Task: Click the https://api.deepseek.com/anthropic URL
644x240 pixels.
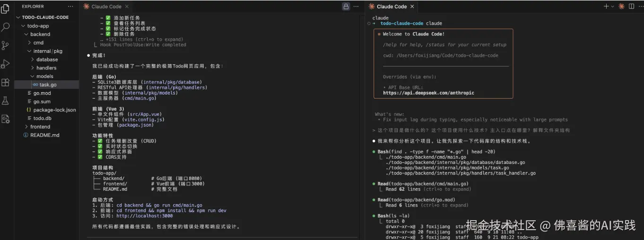Action: tap(428, 93)
